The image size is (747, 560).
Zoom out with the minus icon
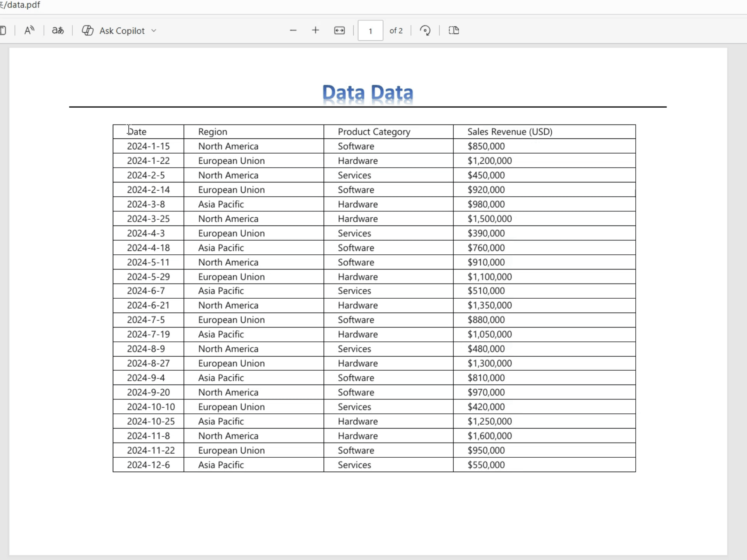pyautogui.click(x=293, y=30)
